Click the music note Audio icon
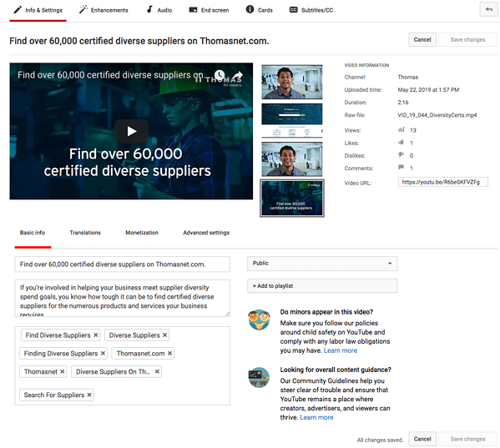Image resolution: width=500 pixels, height=448 pixels. (149, 9)
